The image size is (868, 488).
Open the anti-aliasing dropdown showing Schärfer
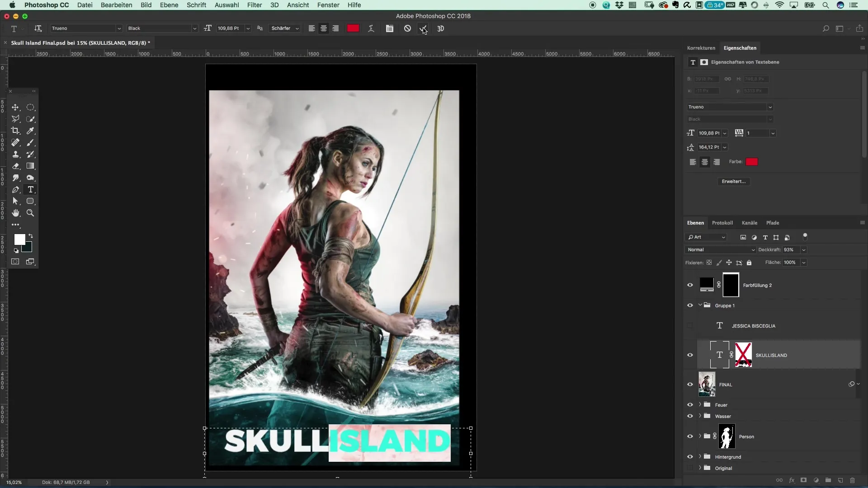285,28
